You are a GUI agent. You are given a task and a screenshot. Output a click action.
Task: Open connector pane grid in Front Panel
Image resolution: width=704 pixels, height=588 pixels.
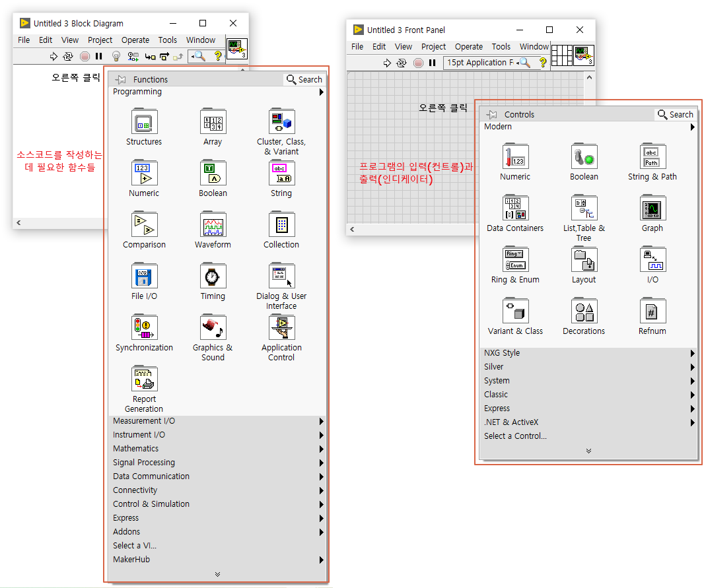[561, 55]
